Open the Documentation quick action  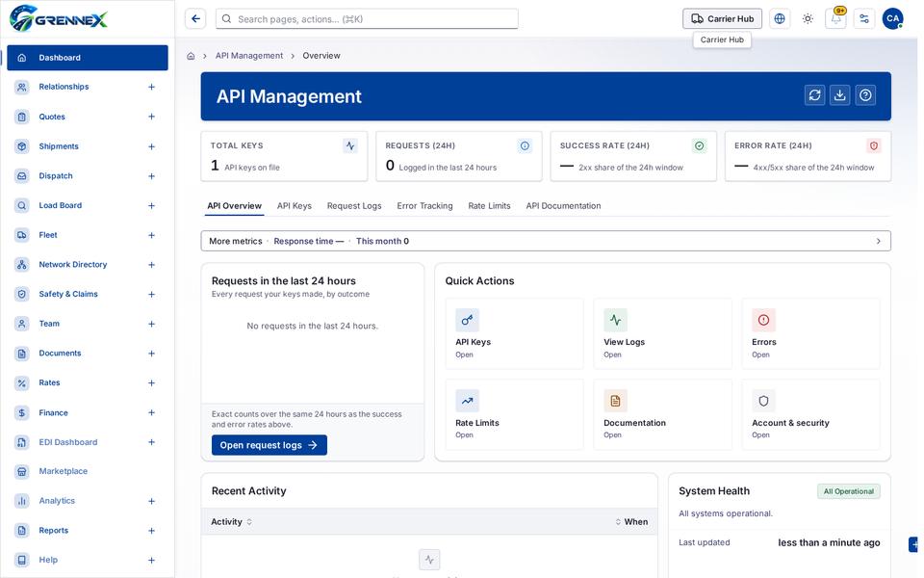pyautogui.click(x=662, y=414)
